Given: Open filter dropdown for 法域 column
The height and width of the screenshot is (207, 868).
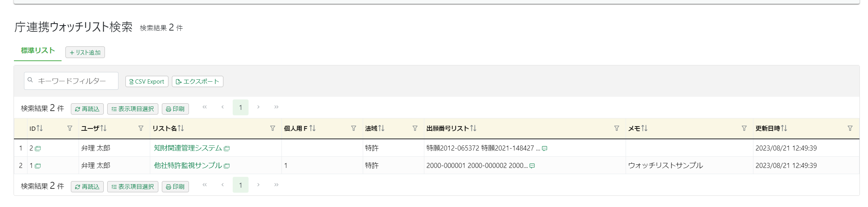Looking at the screenshot, I should 415,128.
